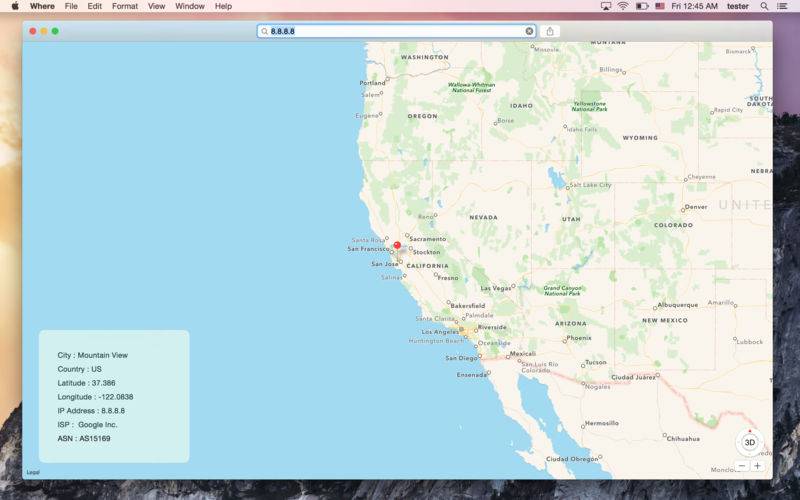Click the Country : US line
Screen dimensions: 800x500
(x=80, y=369)
